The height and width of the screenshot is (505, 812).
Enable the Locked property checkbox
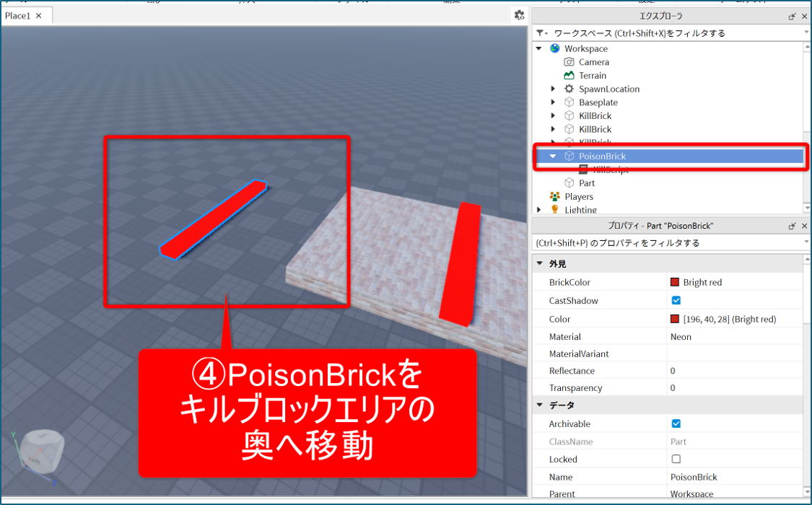(x=676, y=459)
